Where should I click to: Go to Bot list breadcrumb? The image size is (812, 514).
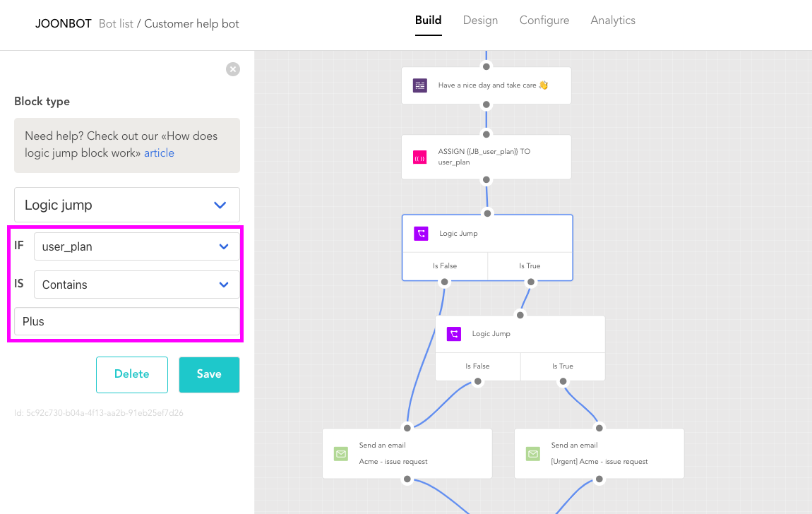(116, 24)
